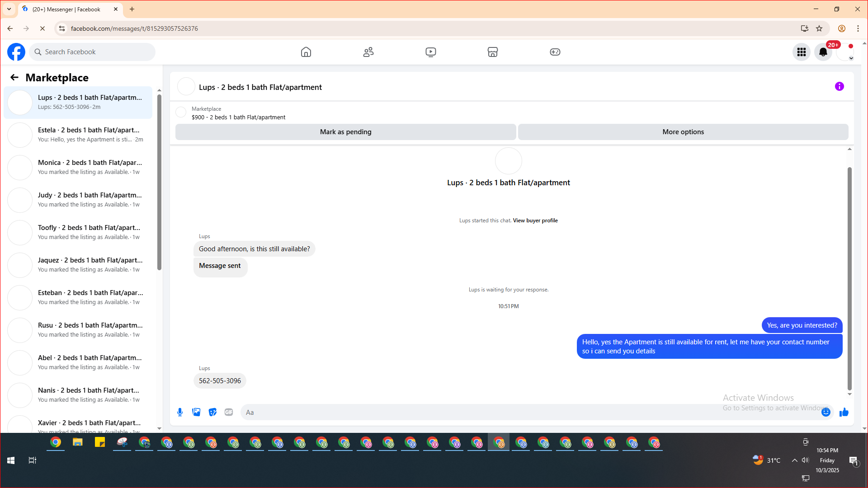Choose a GIF icon
868x488 pixels.
(x=229, y=412)
